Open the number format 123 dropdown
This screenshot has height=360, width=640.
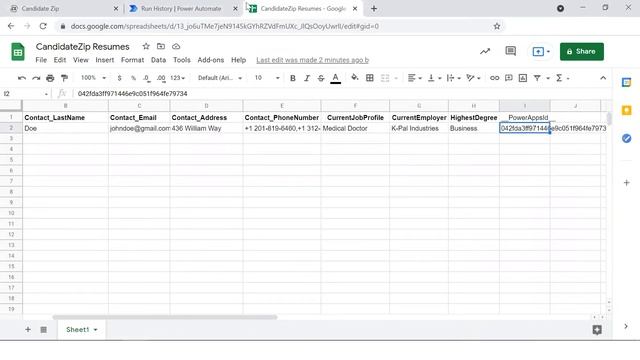coord(178,78)
